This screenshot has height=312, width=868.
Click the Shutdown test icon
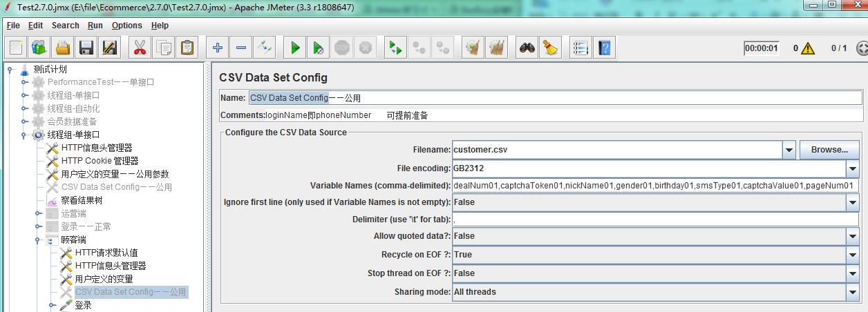365,48
